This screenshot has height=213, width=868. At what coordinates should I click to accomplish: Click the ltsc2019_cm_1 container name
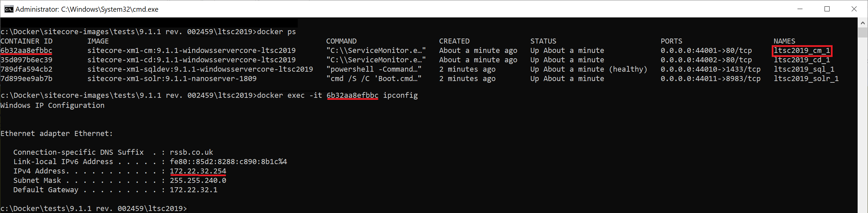(802, 51)
